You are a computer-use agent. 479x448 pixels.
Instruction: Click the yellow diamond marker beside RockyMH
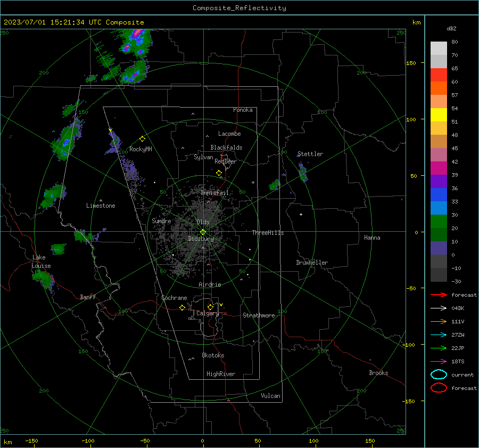point(142,139)
